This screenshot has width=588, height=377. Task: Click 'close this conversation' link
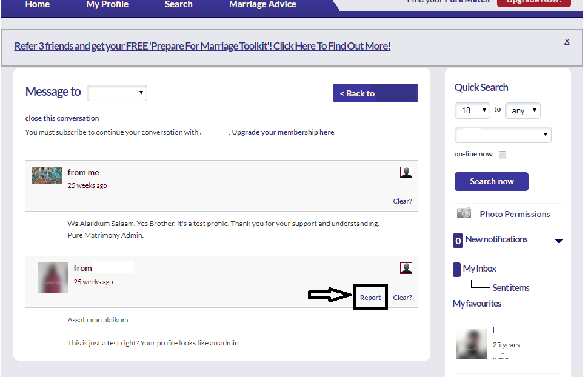click(62, 118)
